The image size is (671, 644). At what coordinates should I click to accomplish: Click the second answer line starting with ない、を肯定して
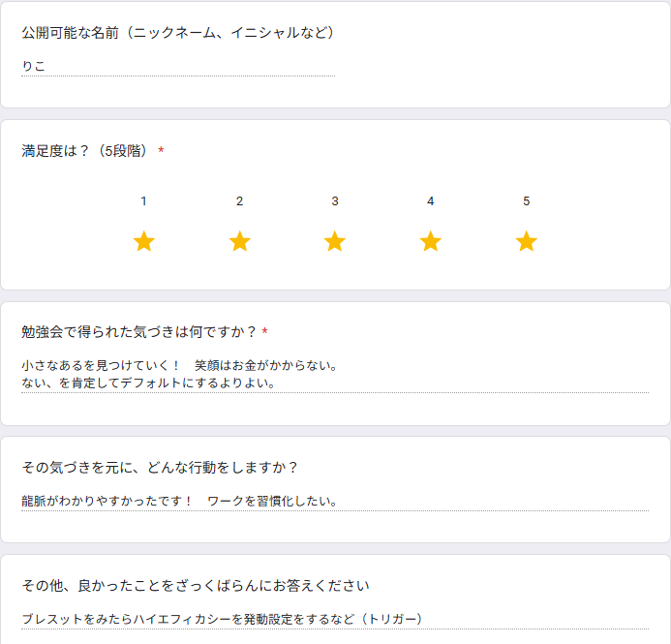point(148,383)
